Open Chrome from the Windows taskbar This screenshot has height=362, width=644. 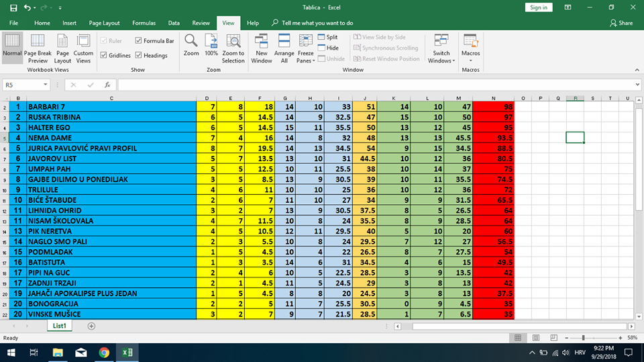tap(104, 353)
